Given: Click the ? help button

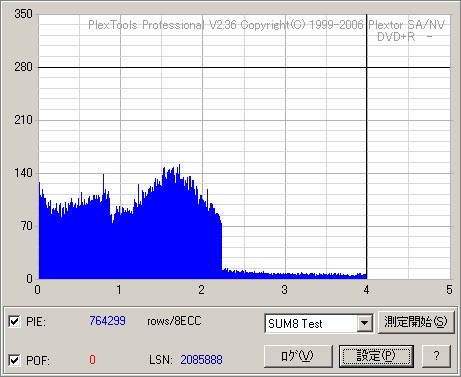Looking at the screenshot, I should [x=437, y=356].
